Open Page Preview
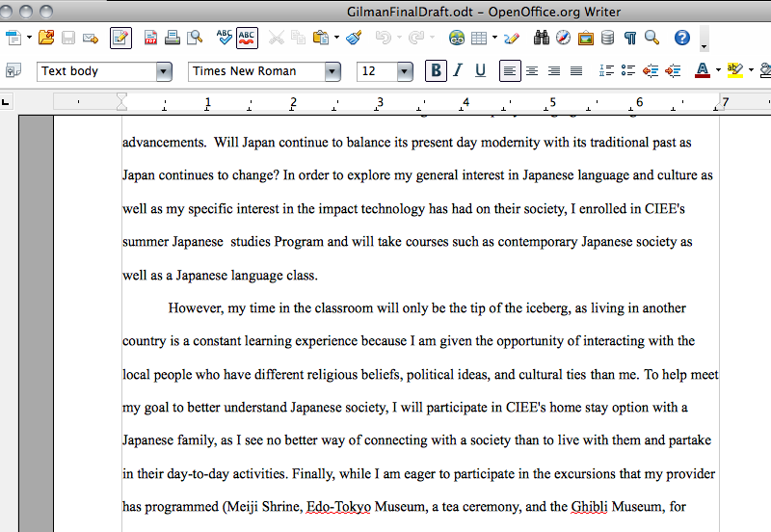771x532 pixels. (x=195, y=38)
